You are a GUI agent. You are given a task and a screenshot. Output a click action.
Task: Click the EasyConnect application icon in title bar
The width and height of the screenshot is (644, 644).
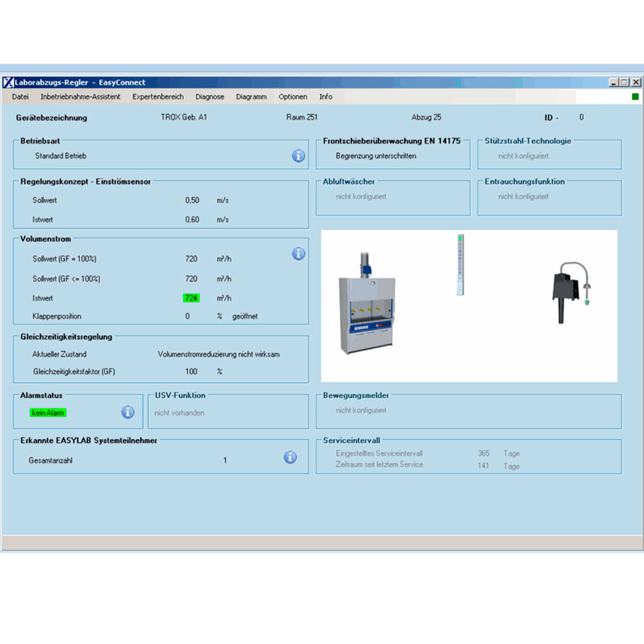[8, 82]
